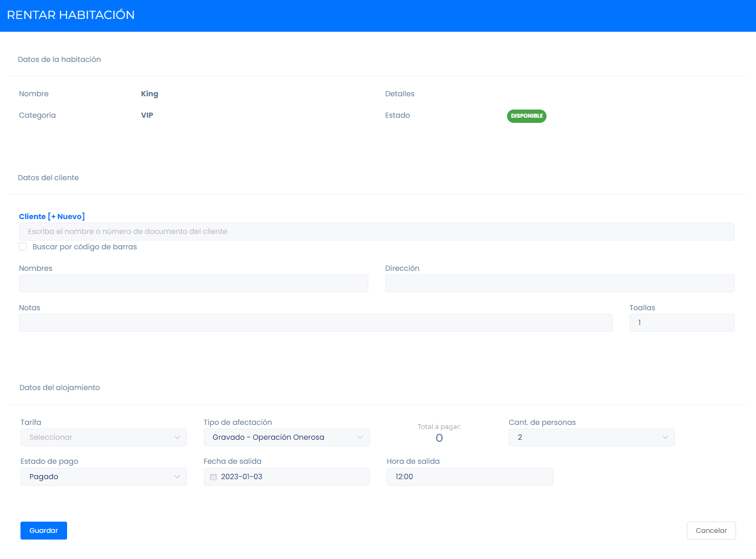The width and height of the screenshot is (756, 559).
Task: Expand the Cant. de personas dropdown
Action: pyautogui.click(x=591, y=438)
